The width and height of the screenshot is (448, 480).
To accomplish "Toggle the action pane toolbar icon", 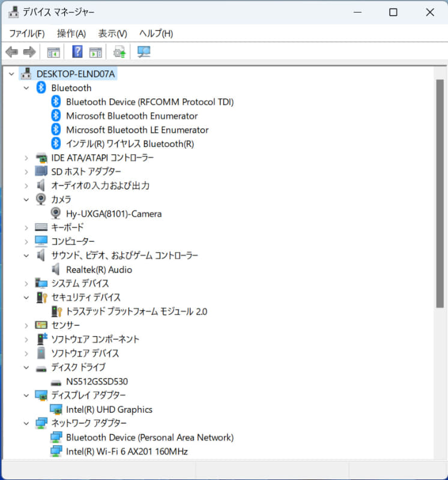I will point(95,52).
